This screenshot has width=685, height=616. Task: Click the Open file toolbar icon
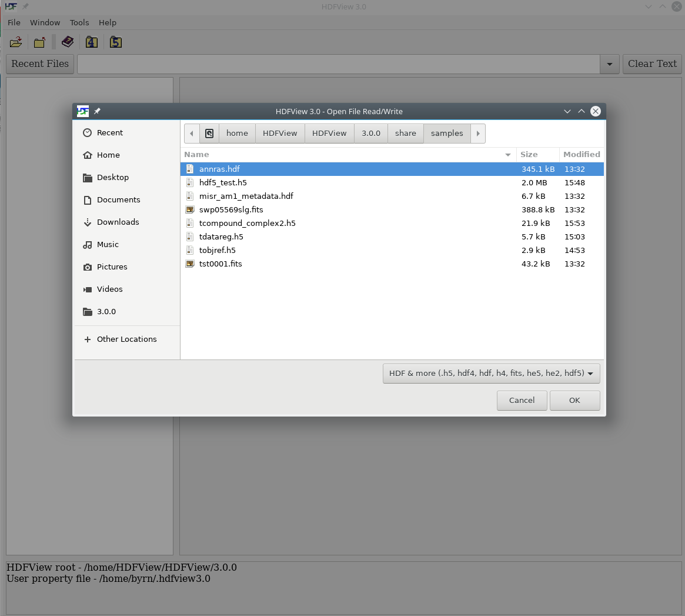click(16, 42)
